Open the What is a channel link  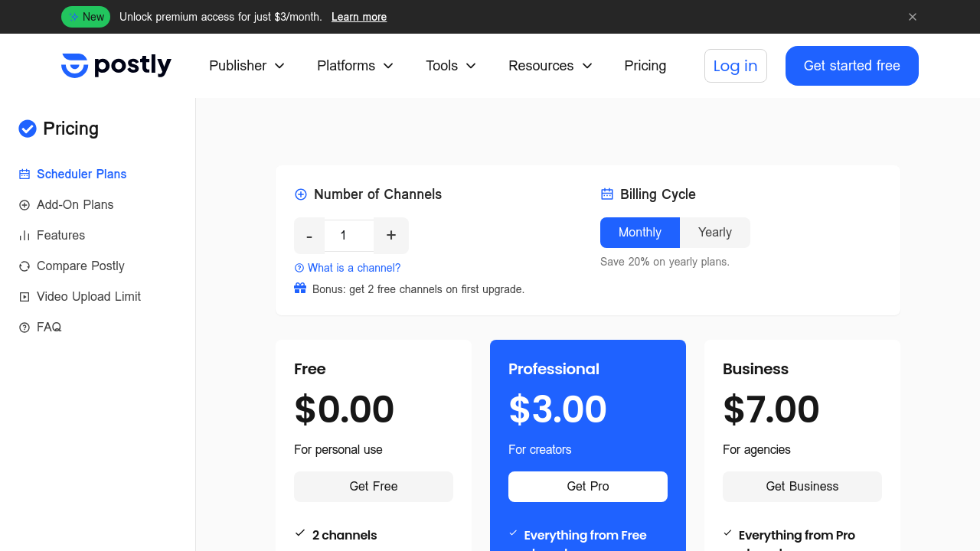tap(348, 268)
